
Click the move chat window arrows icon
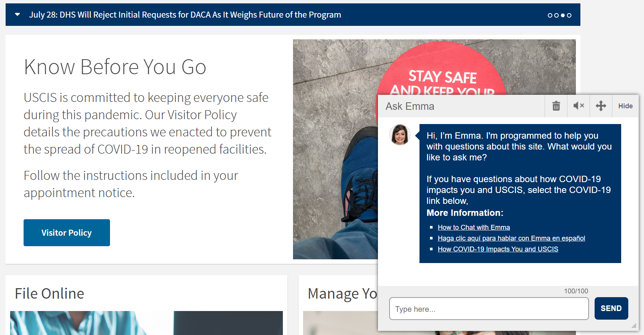pos(601,106)
